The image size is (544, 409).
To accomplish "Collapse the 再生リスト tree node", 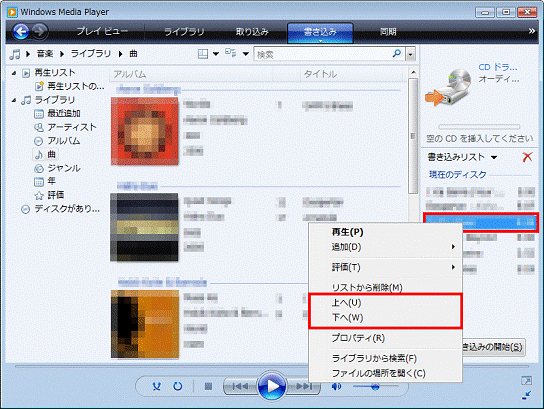I will (x=14, y=73).
